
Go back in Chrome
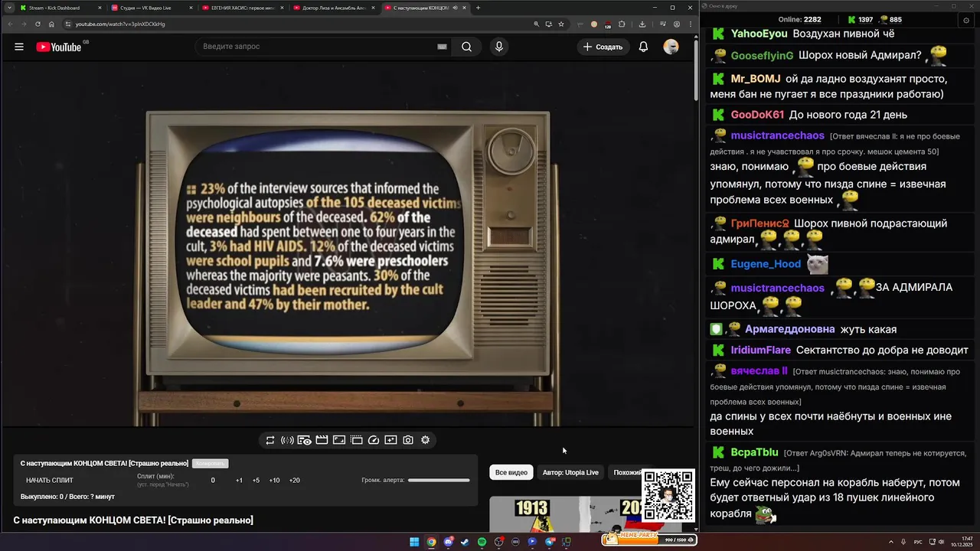tap(10, 24)
